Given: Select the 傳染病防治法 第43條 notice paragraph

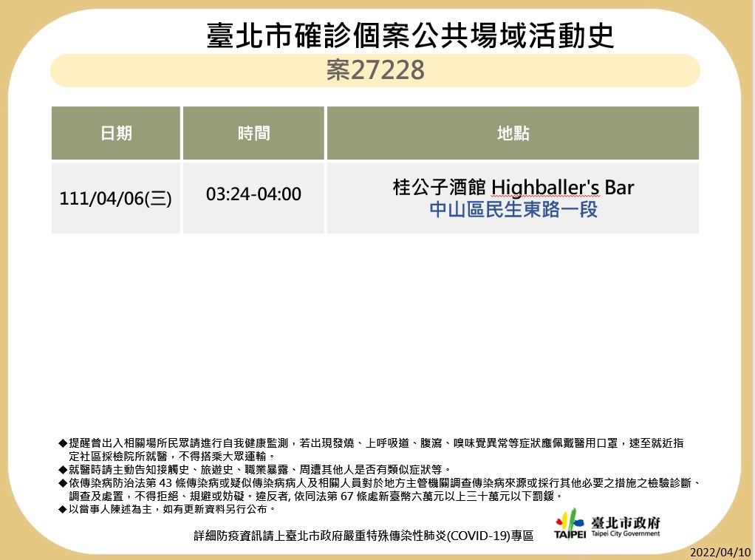Looking at the screenshot, I should click(x=369, y=491).
